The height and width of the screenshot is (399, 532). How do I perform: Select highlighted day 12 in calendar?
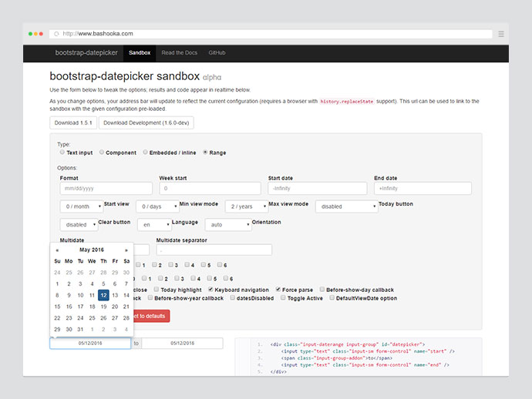tap(103, 295)
